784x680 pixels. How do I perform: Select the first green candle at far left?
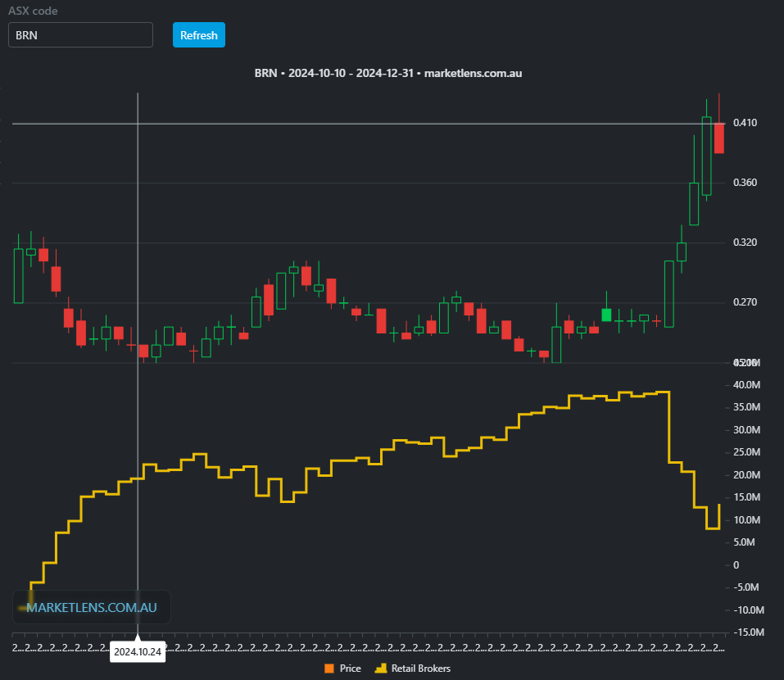pyautogui.click(x=18, y=275)
